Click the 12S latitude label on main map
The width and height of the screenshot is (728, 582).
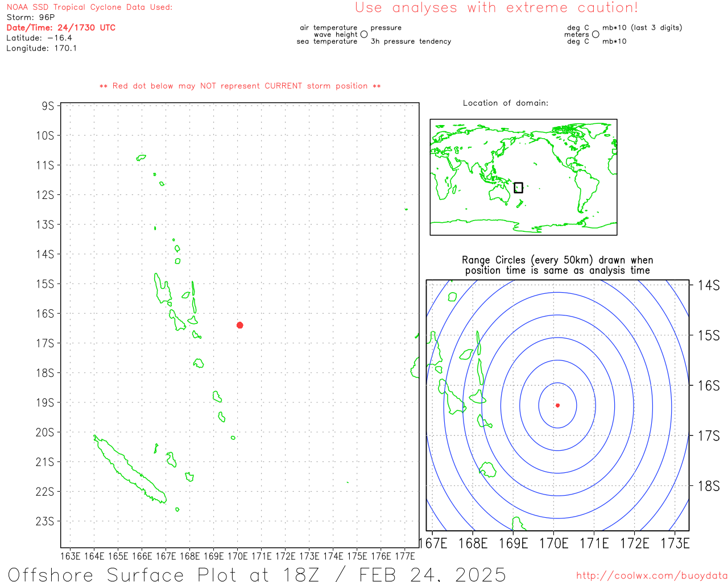45,195
